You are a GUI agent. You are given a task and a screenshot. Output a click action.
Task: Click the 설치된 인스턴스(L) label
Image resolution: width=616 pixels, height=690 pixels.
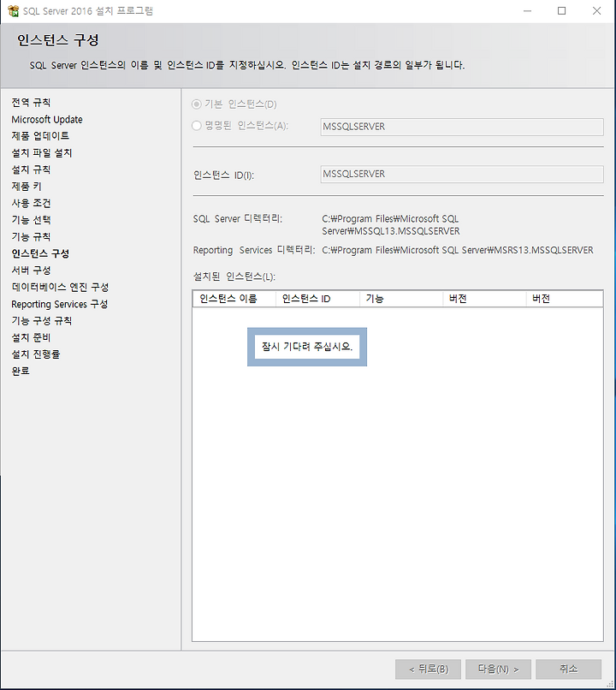[x=234, y=277]
